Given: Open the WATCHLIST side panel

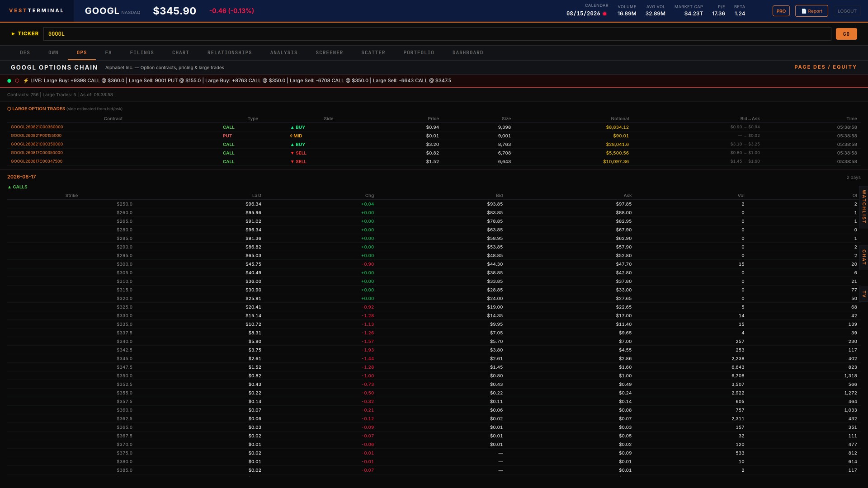Looking at the screenshot, I should coord(863,206).
